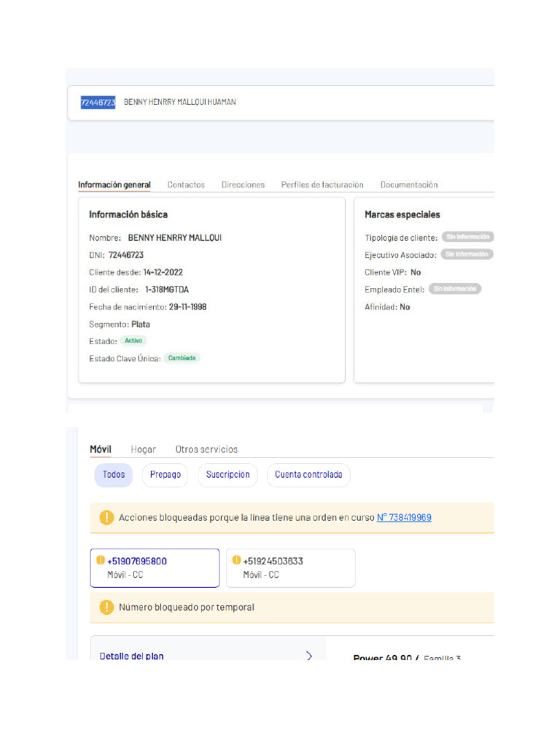Screen dimensions: 560x747
Task: Click highlighted DNI 72446723 in header
Action: (x=98, y=102)
